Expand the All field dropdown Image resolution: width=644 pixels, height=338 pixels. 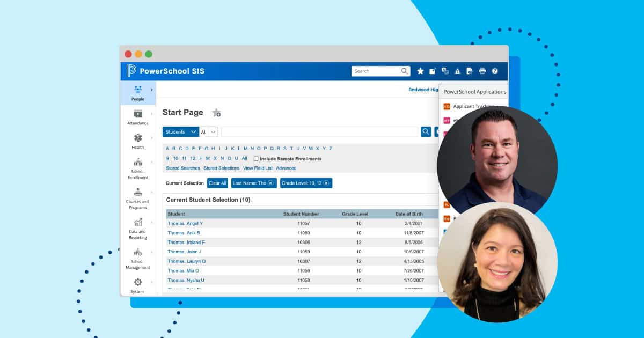(208, 131)
